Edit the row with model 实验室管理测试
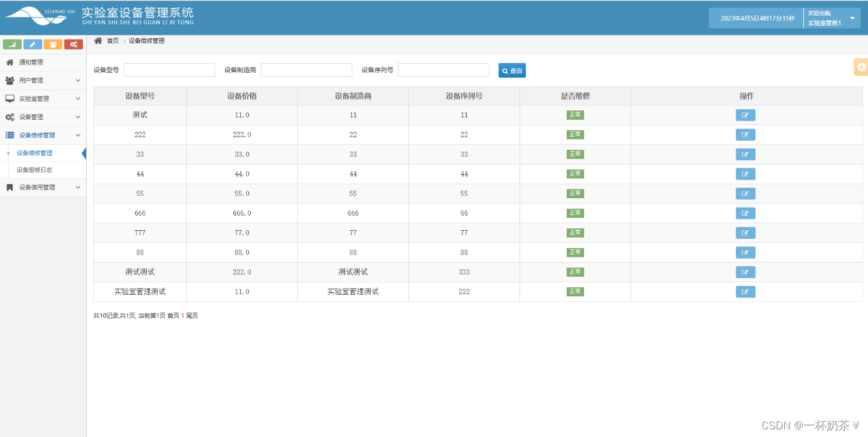The image size is (868, 437). (745, 292)
